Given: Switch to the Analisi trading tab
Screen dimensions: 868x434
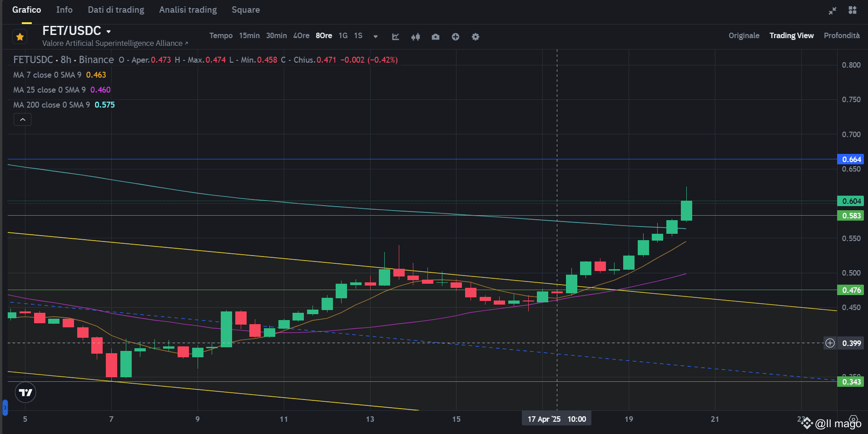Looking at the screenshot, I should coord(188,10).
